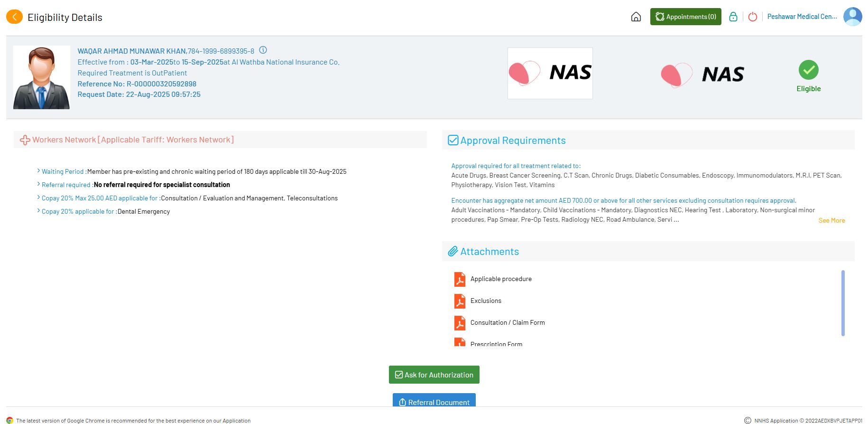868x424 pixels.
Task: Click the green lock icon
Action: coord(733,17)
